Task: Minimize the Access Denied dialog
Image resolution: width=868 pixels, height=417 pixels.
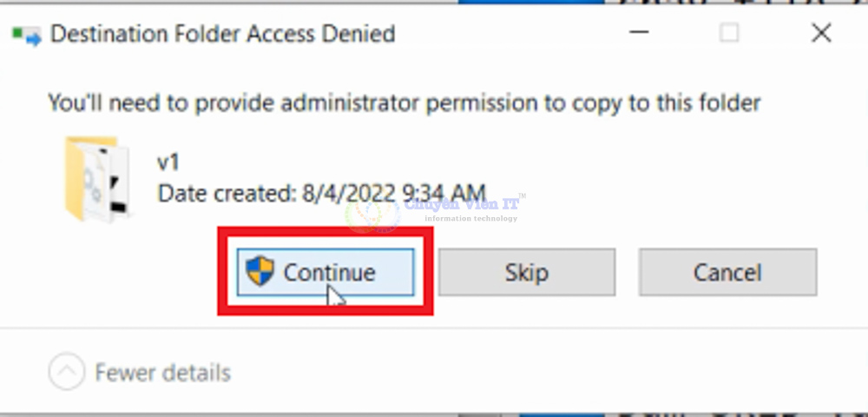Action: [x=638, y=34]
